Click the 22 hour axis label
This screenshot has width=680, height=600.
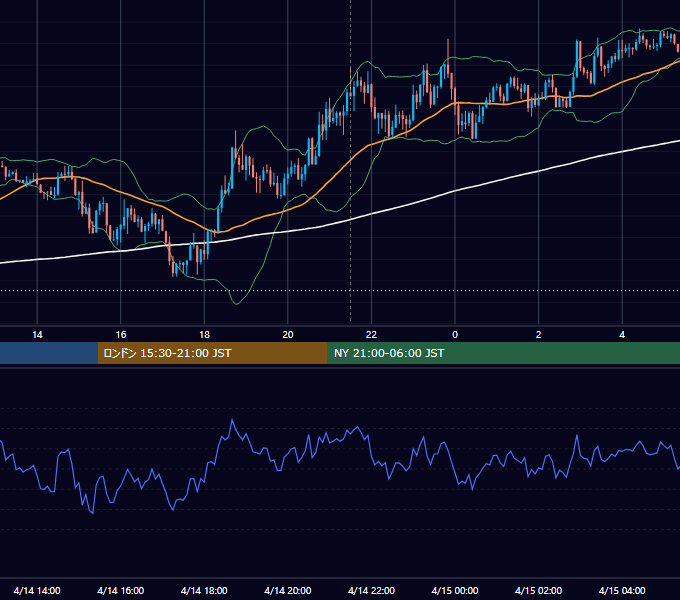371,335
